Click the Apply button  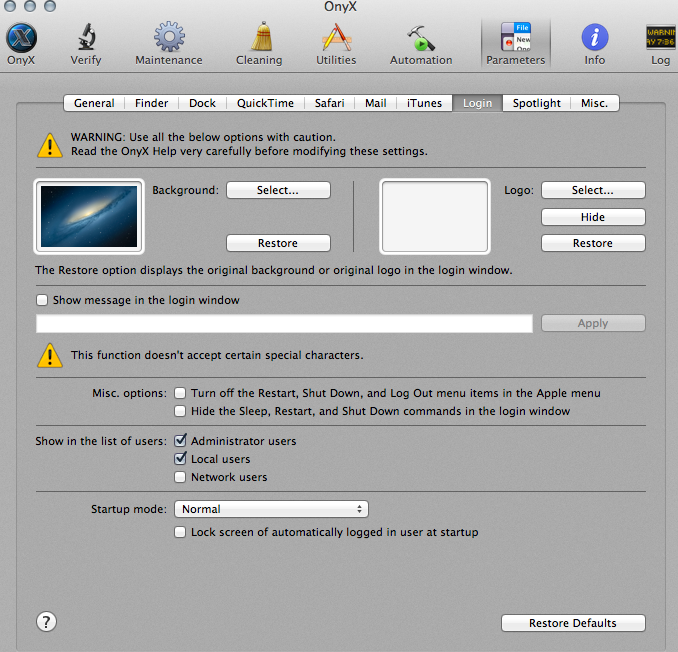(x=593, y=323)
